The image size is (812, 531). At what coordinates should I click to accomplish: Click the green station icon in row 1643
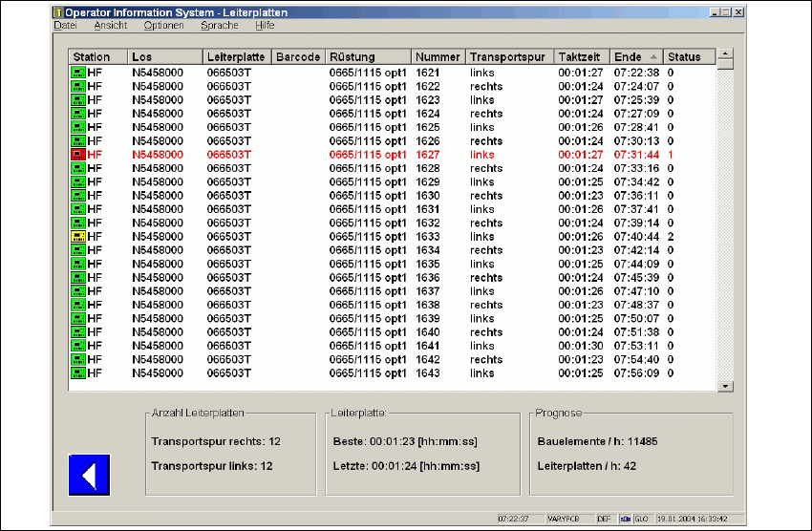tap(77, 373)
